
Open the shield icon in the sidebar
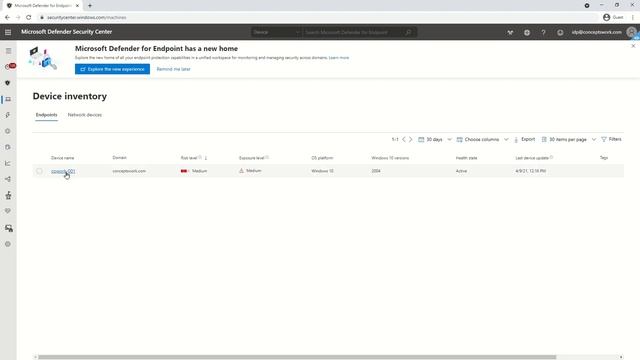coord(8,83)
